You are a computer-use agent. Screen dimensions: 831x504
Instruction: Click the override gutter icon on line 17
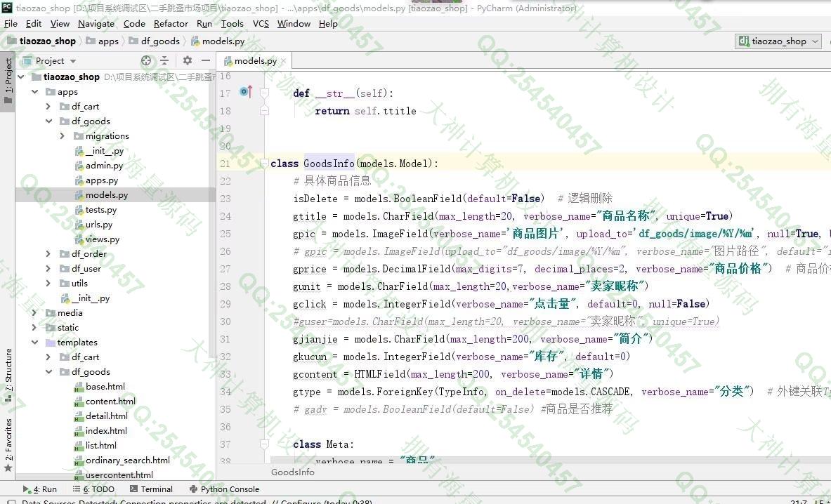coord(245,92)
